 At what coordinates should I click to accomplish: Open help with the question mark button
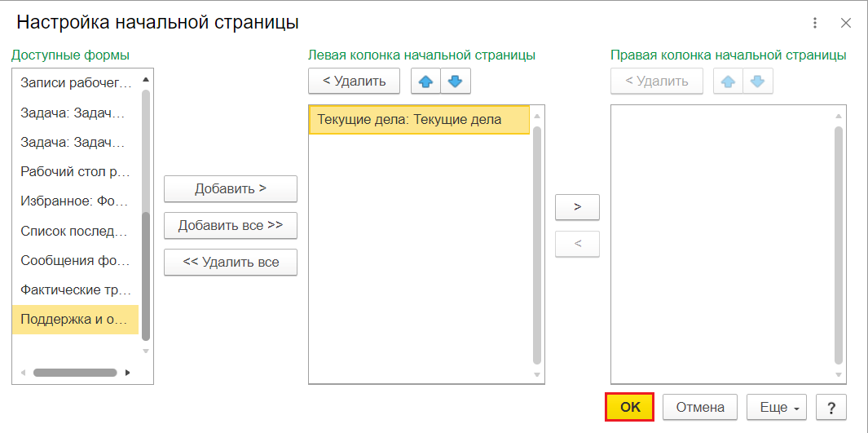tap(831, 408)
